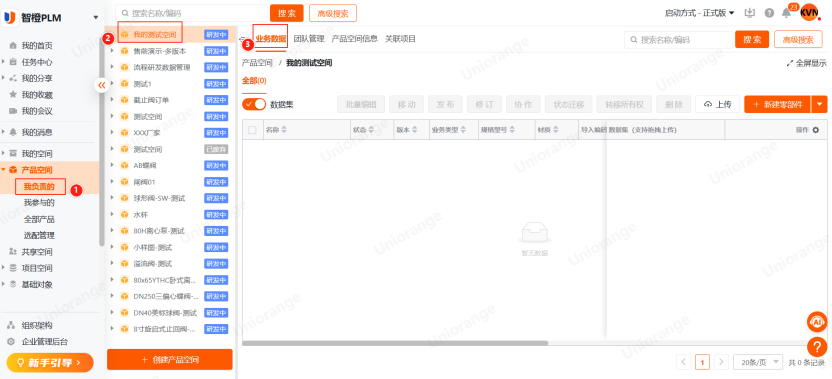Open 选配管理 under 产品空间
832x379 pixels.
(39, 235)
